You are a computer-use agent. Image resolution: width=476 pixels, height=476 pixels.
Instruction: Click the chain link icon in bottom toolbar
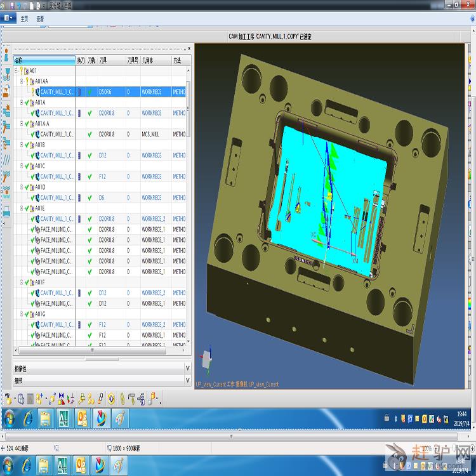(x=121, y=399)
